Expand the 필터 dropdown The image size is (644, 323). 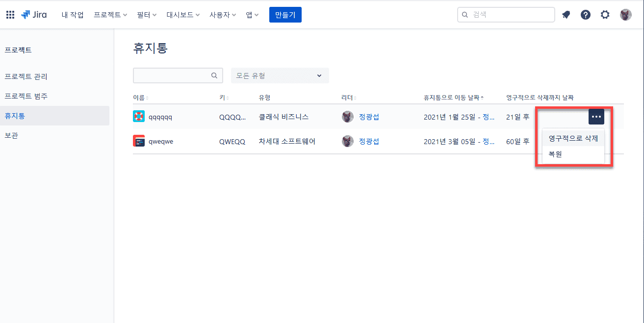coord(147,15)
